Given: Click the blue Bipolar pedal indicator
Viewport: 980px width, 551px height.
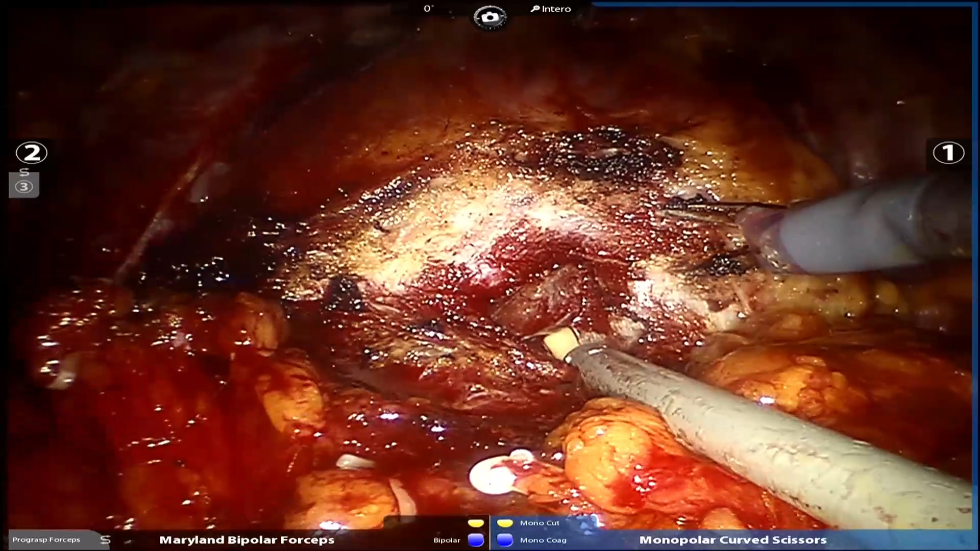Looking at the screenshot, I should pyautogui.click(x=476, y=540).
